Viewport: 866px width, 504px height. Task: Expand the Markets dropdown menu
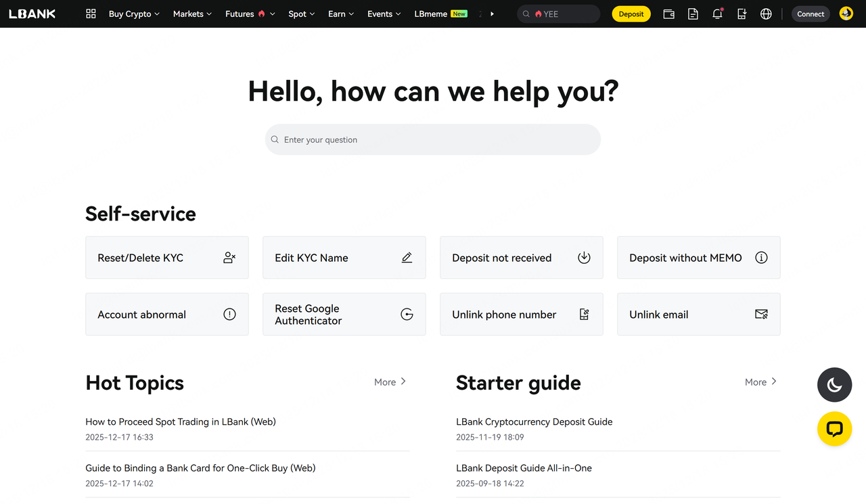[192, 14]
